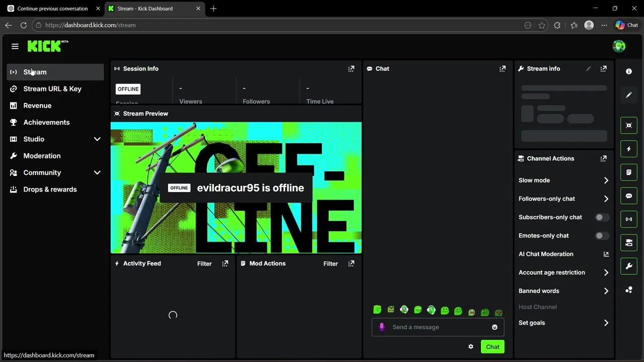Pop out the Chat panel
Image resolution: width=644 pixels, height=362 pixels.
(503, 69)
